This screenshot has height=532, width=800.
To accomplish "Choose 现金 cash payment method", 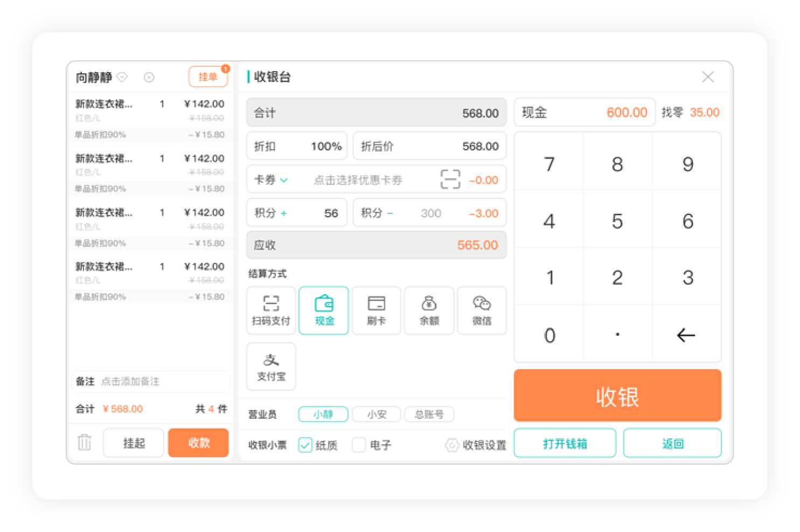I will pos(324,310).
